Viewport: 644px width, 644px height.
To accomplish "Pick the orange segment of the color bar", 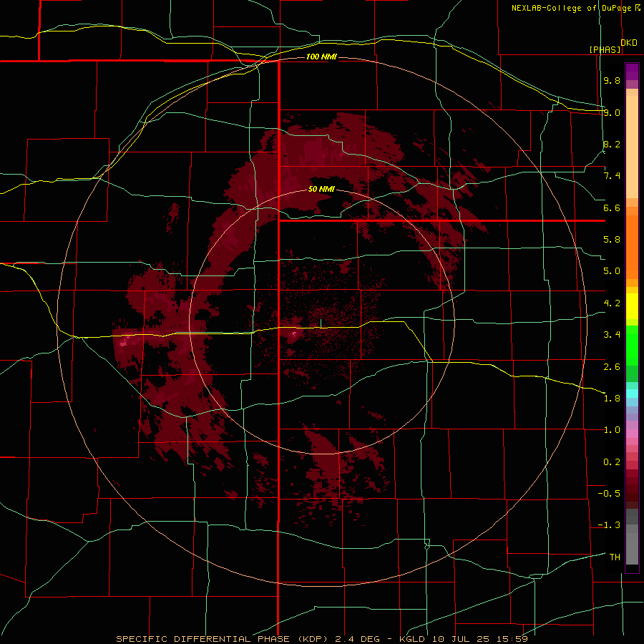I will point(632,248).
